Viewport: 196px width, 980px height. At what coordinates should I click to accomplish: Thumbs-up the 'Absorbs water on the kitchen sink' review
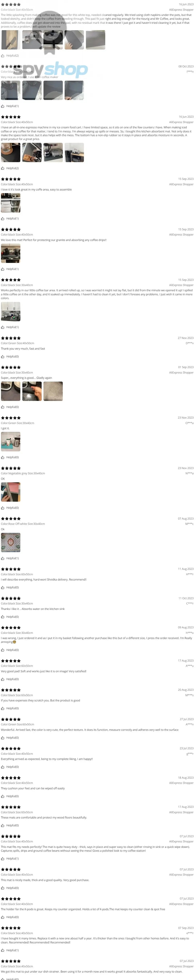click(x=3, y=617)
